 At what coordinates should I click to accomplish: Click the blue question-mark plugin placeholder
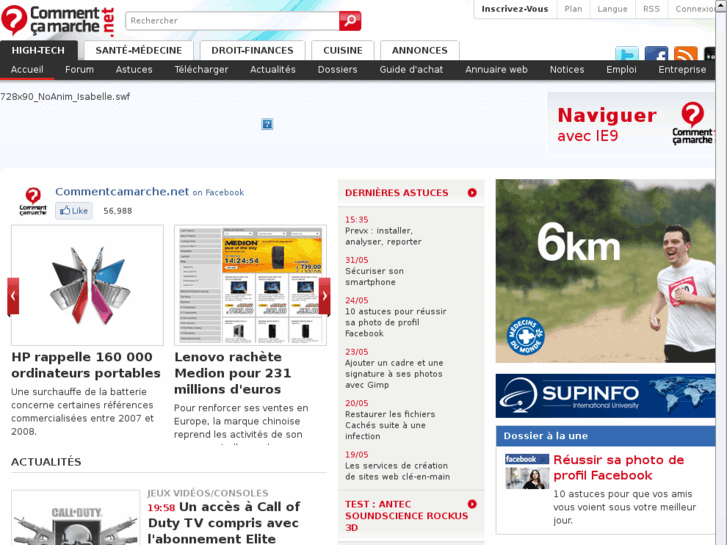pyautogui.click(x=267, y=124)
